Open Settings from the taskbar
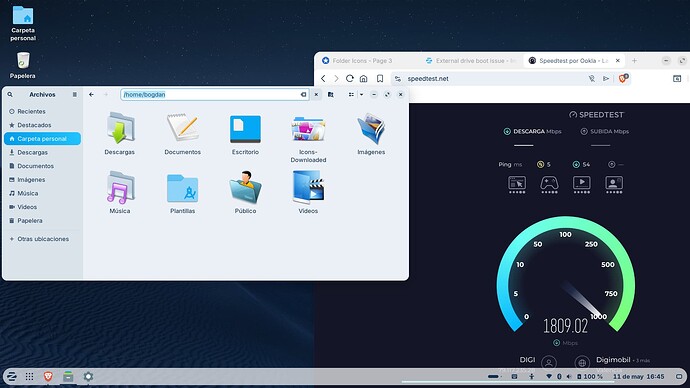Viewport: 690px width, 388px height. pyautogui.click(x=88, y=376)
